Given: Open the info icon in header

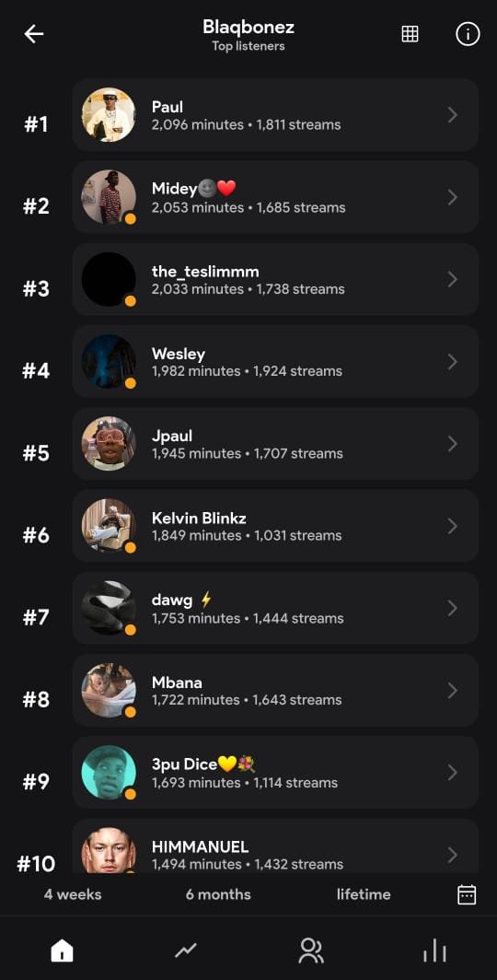Looking at the screenshot, I should [468, 34].
